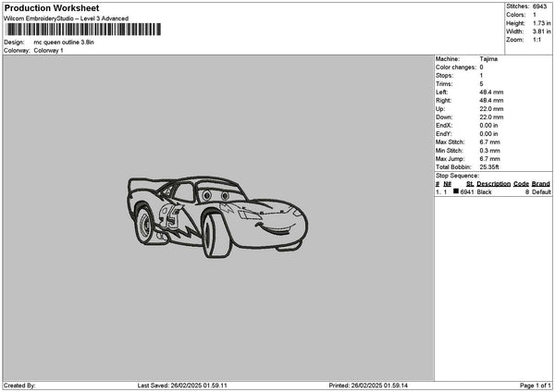Click the car embroidery design preview
The height and width of the screenshot is (392, 555).
point(217,217)
